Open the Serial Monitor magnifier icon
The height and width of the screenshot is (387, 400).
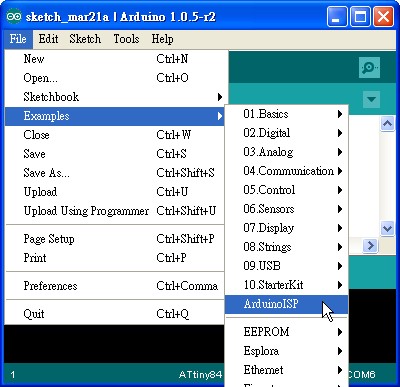369,68
